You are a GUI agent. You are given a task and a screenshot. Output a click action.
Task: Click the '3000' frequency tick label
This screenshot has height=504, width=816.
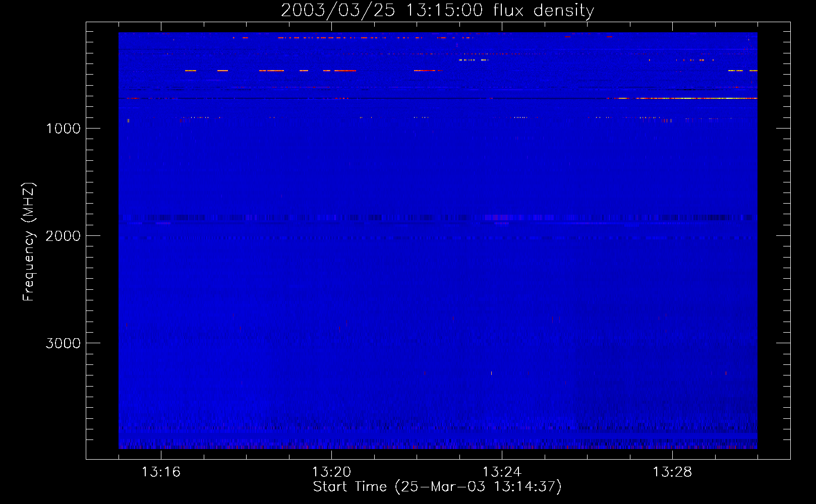click(x=63, y=343)
